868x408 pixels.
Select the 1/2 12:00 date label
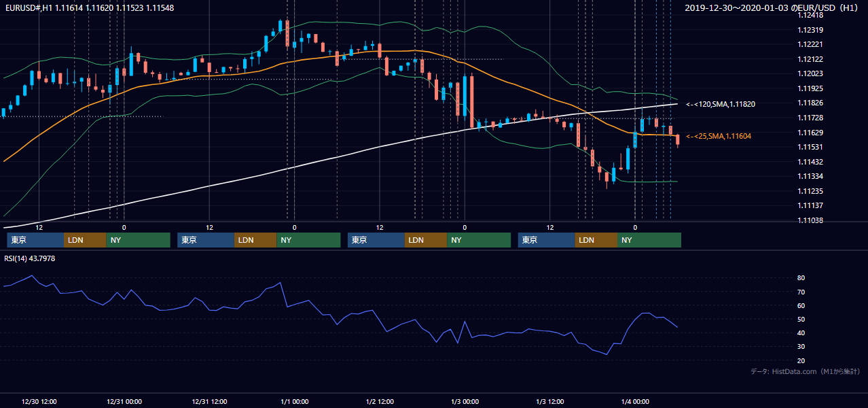380,401
